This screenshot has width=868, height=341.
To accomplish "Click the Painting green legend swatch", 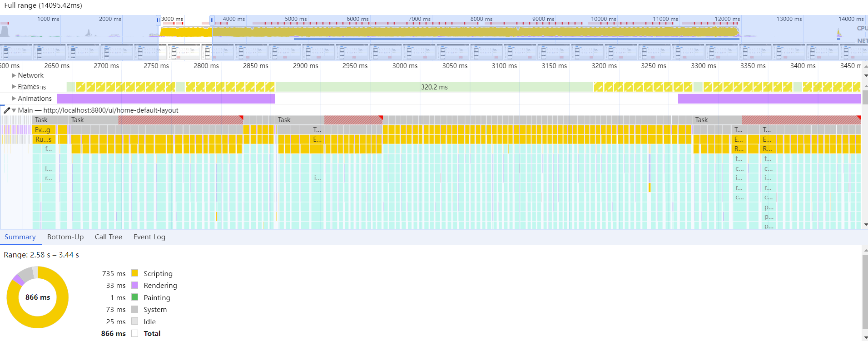I will click(x=135, y=297).
